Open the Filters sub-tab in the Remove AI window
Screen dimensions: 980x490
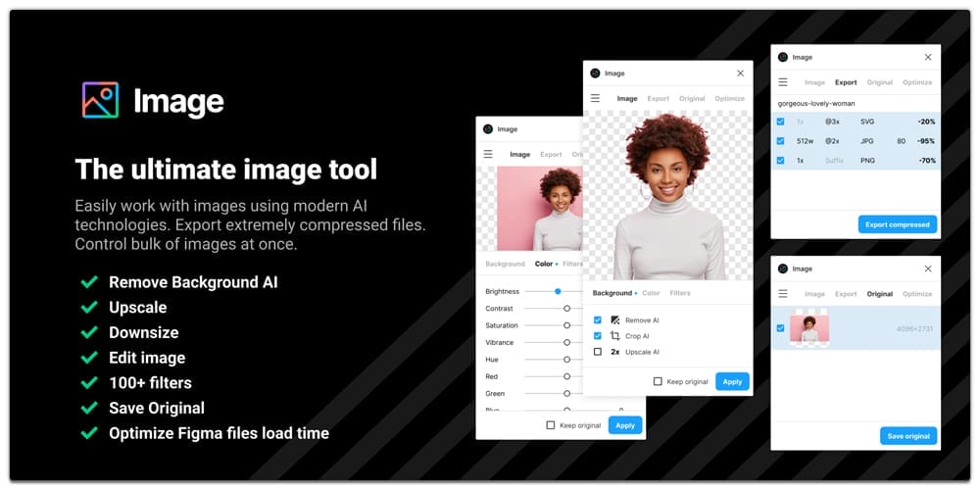tap(680, 293)
